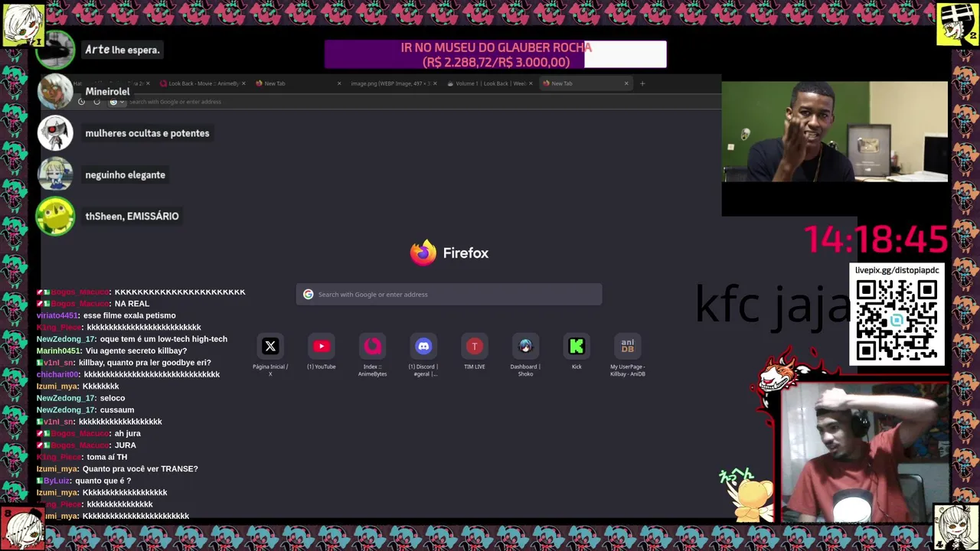This screenshot has width=980, height=551.
Task: Click chat message 'Viu agente secreto killbay?'
Action: [x=136, y=350]
